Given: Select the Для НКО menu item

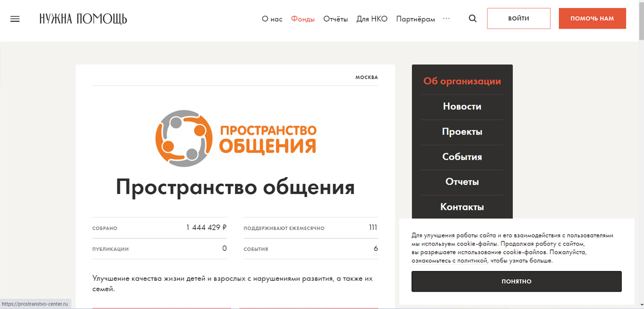Looking at the screenshot, I should coord(372,19).
